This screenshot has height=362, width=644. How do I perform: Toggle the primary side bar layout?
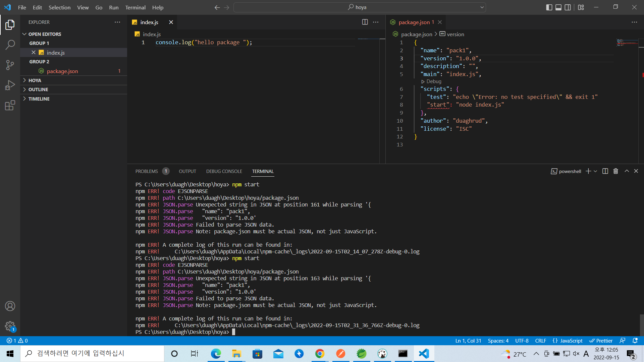click(549, 7)
